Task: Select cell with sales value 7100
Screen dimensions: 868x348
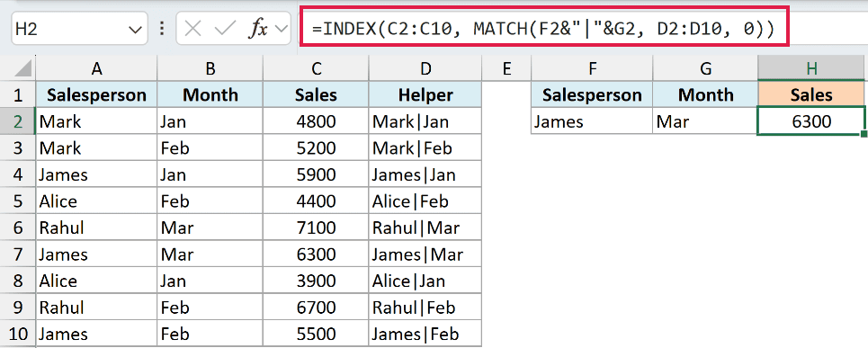Action: (x=316, y=228)
